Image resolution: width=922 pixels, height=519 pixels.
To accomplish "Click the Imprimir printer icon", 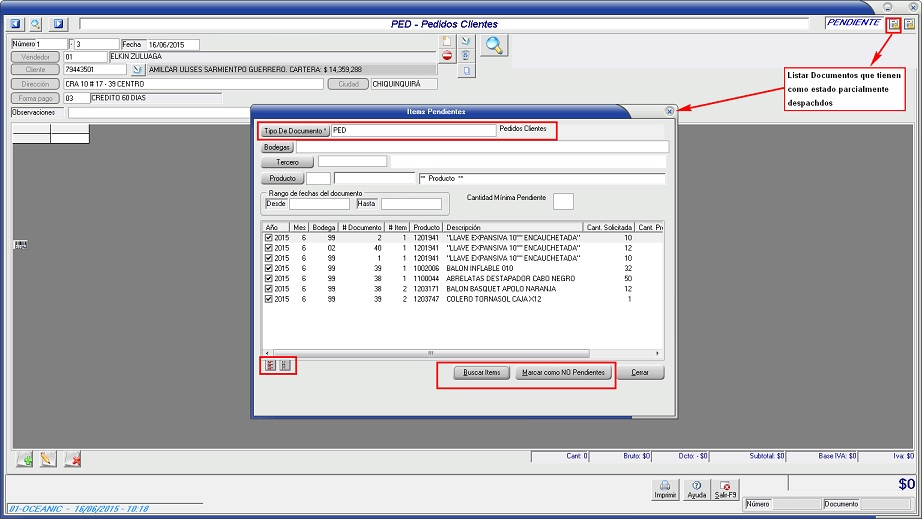I will pos(664,489).
